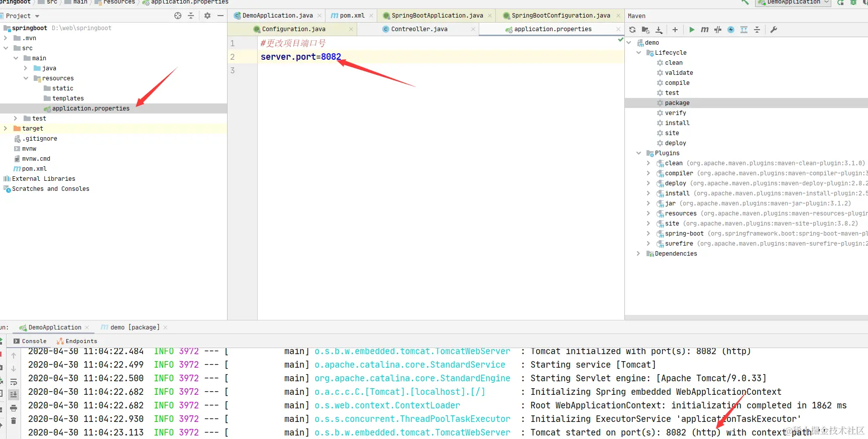Switch to SpringBootApplication.java tab

coord(437,16)
